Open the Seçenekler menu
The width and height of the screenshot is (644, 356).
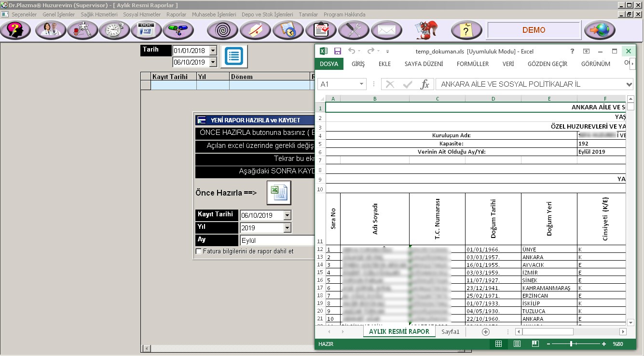24,14
